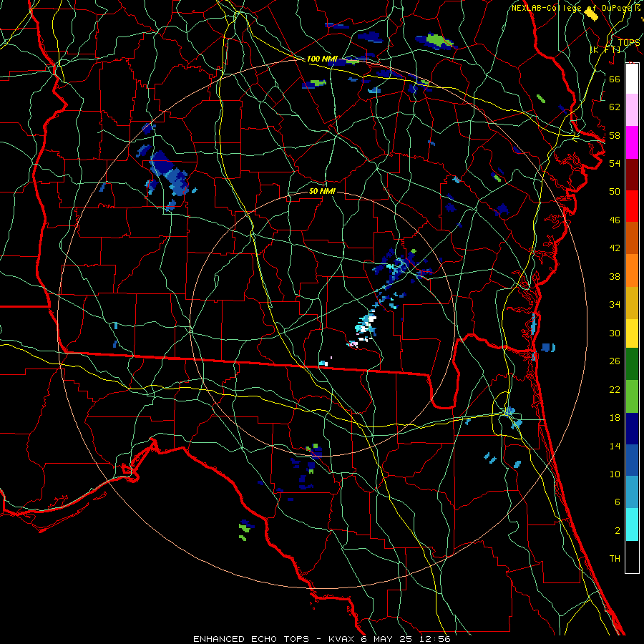Pick the bright yellow legend swatch
The height and width of the screenshot is (644, 644).
pyautogui.click(x=632, y=333)
